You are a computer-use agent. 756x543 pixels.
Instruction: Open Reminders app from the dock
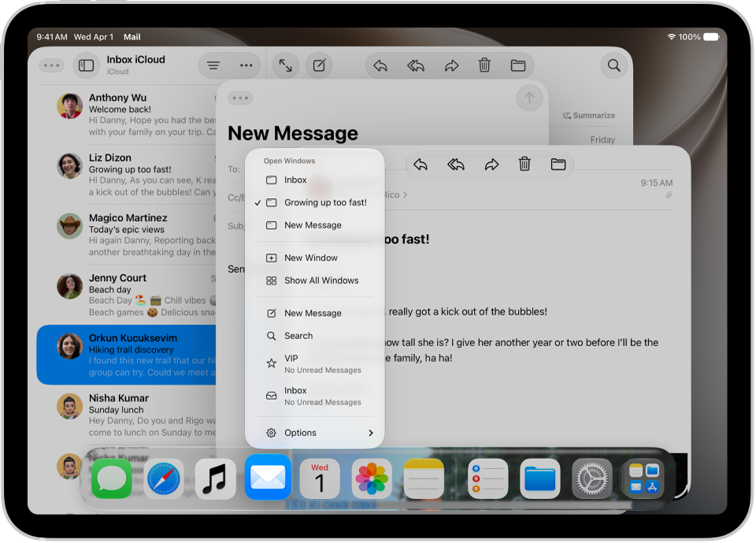488,478
